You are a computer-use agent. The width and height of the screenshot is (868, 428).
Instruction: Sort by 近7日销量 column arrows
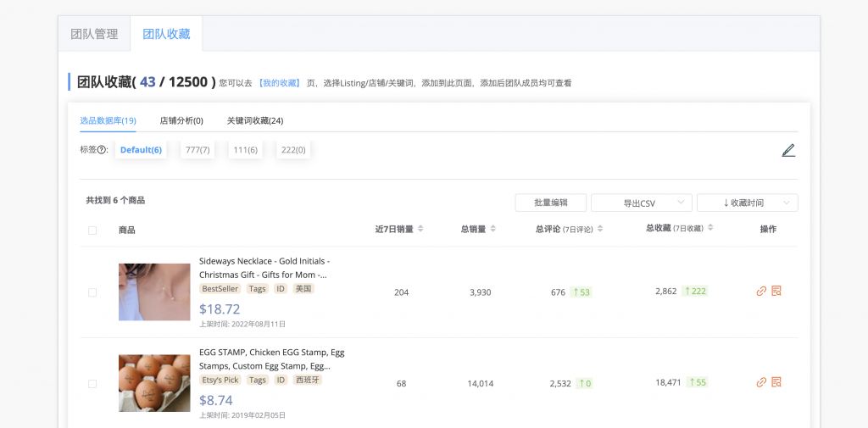pyautogui.click(x=420, y=229)
